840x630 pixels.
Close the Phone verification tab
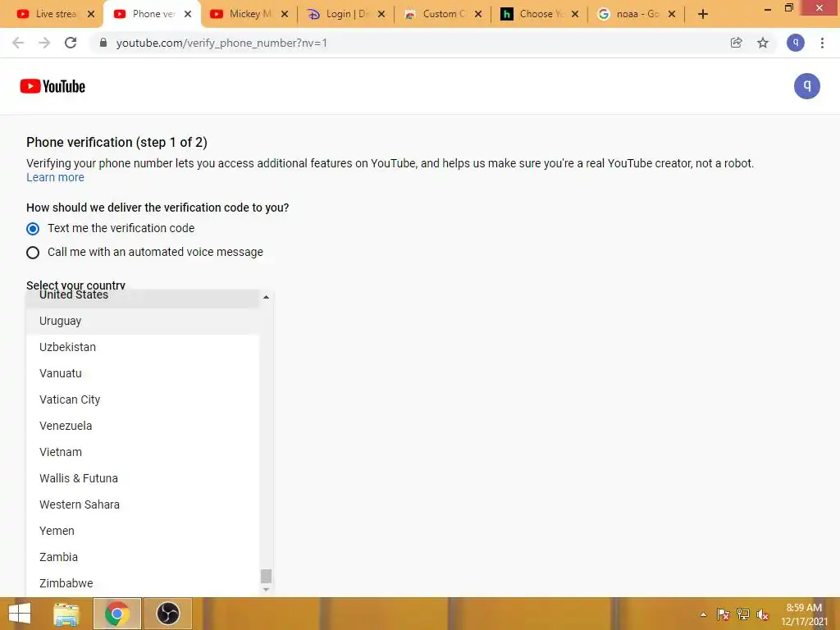(x=188, y=14)
